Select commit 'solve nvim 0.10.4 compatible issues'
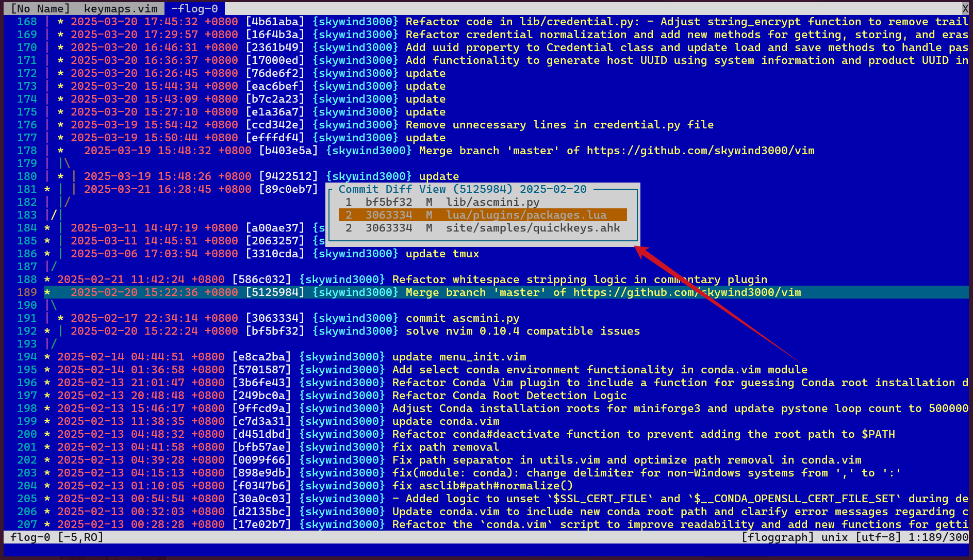 click(x=522, y=331)
